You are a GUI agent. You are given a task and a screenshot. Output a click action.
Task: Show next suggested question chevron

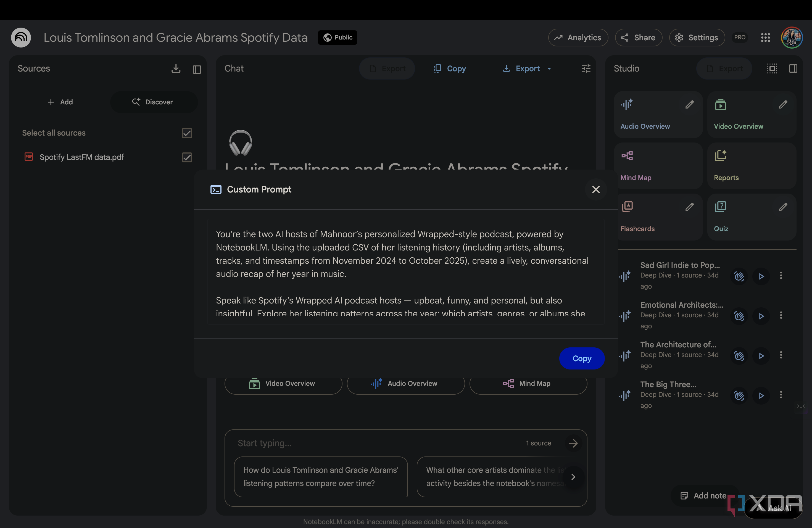coord(573,477)
